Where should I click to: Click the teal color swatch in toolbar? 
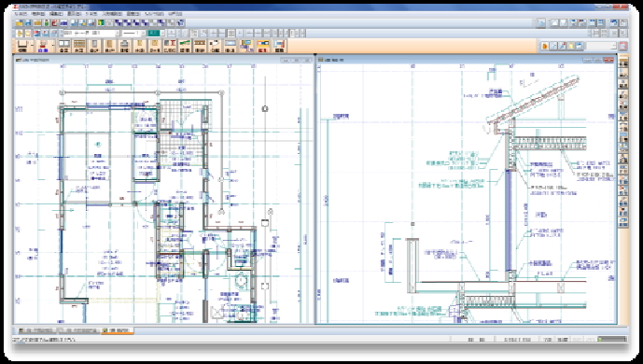click(154, 33)
